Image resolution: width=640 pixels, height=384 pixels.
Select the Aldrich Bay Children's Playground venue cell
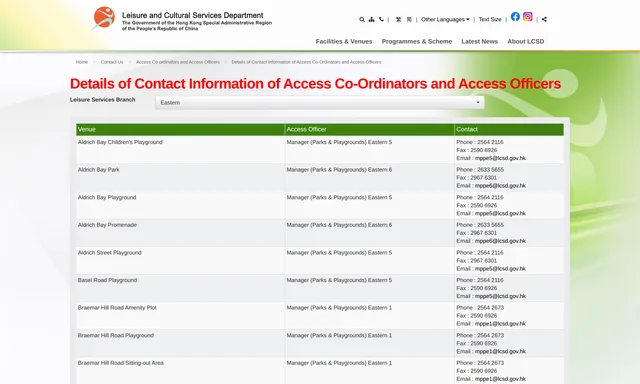point(180,150)
